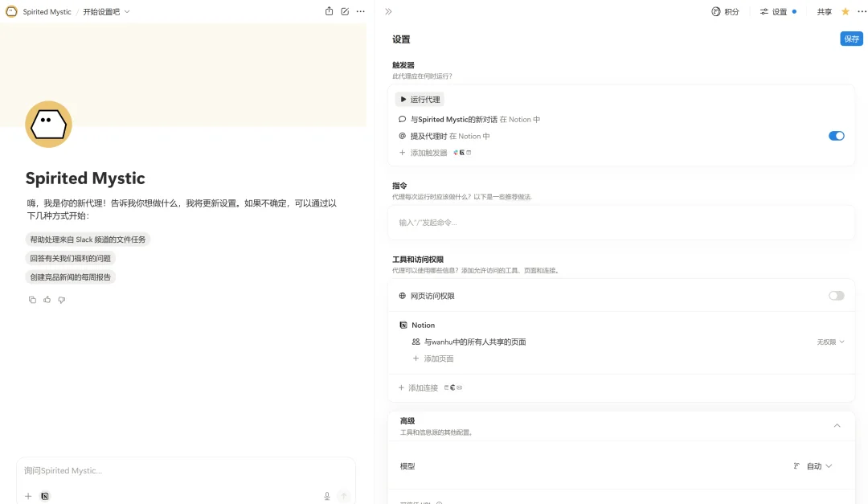Copy the agent greeting using the copy icon
This screenshot has height=504, width=868.
pyautogui.click(x=32, y=299)
